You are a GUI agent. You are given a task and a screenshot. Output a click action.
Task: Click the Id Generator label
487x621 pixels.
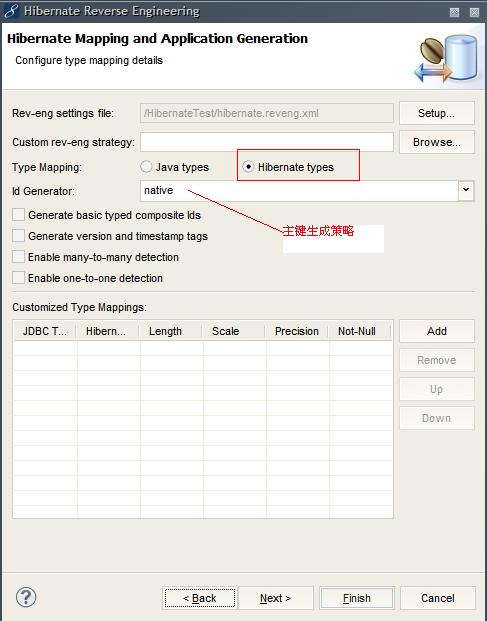point(43,191)
